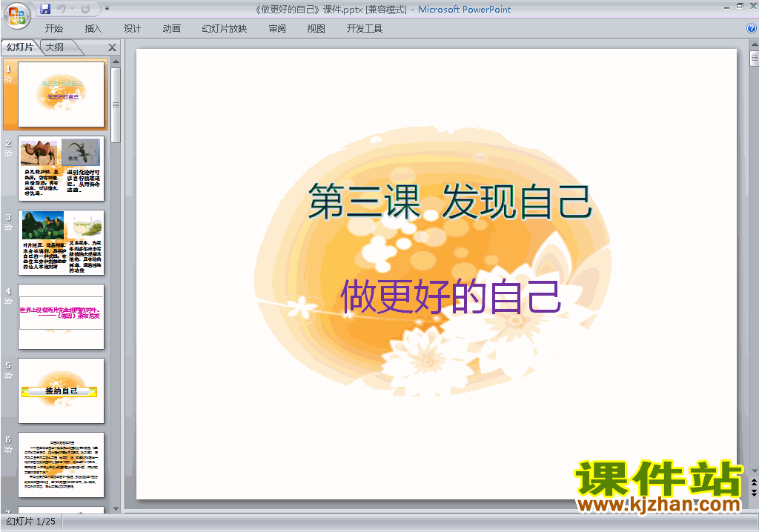Image resolution: width=759 pixels, height=532 pixels.
Task: Redo the last action
Action: click(85, 9)
